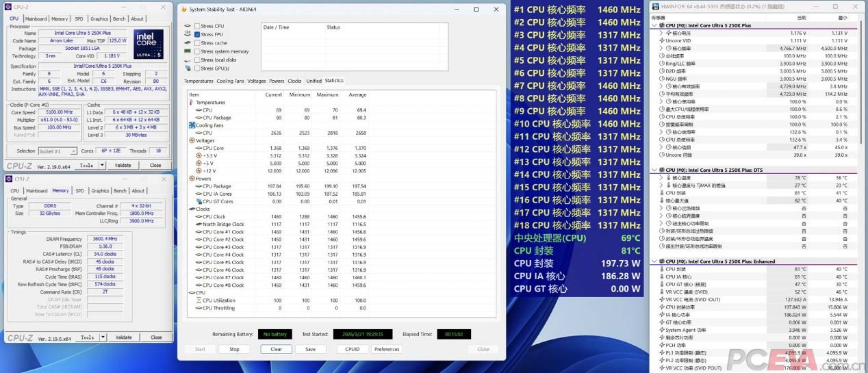Click the RAM module icon beside Stress system memory

[x=188, y=51]
